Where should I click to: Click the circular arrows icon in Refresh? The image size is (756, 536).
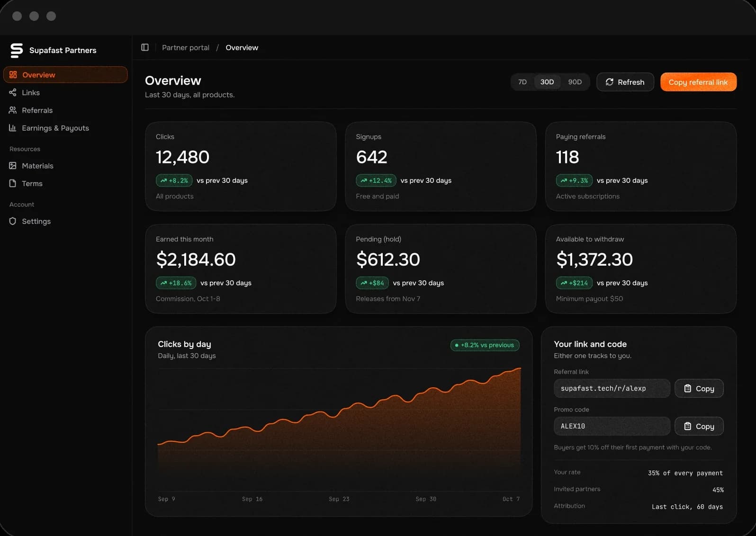tap(610, 82)
